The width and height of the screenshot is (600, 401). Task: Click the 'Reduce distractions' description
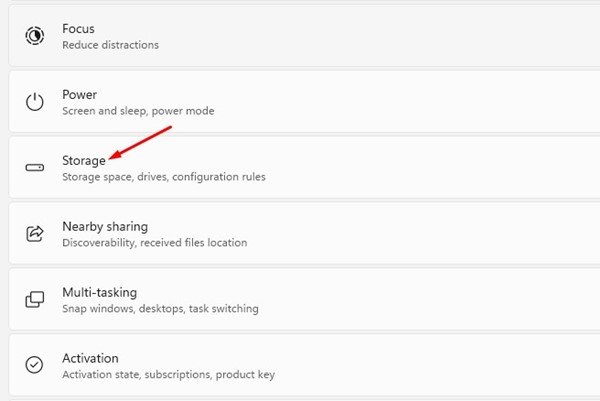(x=110, y=45)
